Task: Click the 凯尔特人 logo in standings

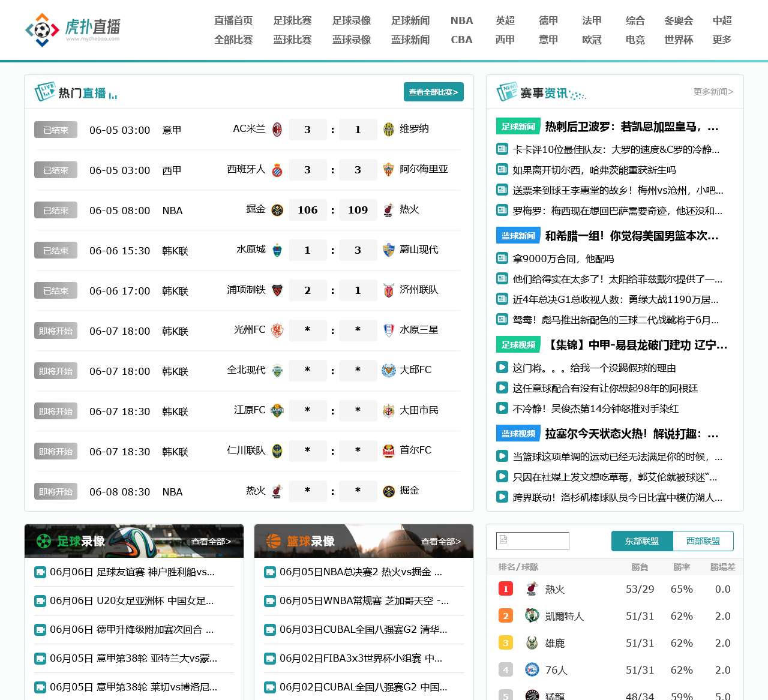Action: click(x=532, y=615)
